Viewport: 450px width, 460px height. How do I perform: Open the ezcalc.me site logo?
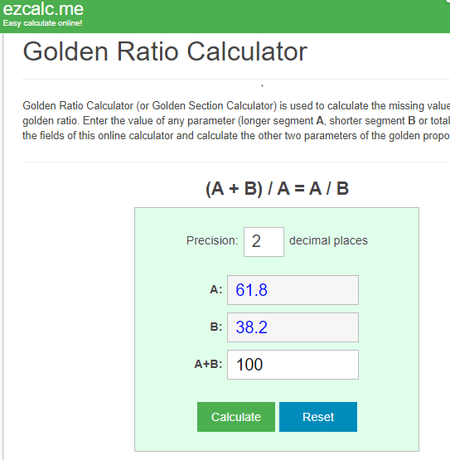coord(43,9)
